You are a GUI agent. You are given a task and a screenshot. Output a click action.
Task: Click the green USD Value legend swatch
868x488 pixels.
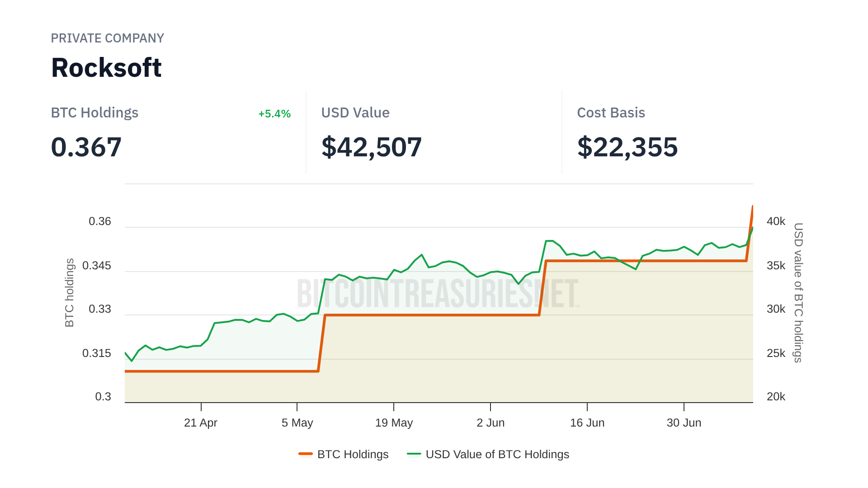coord(414,454)
